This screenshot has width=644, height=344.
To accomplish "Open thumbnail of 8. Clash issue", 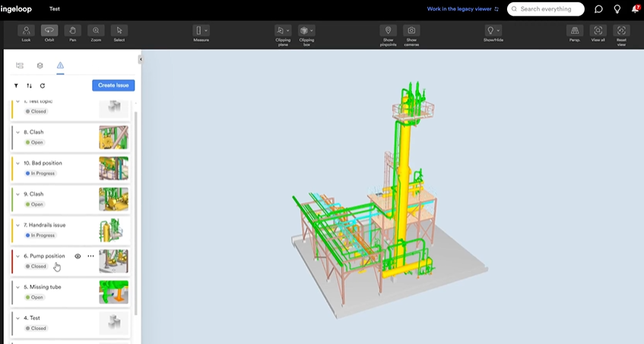I will click(114, 137).
